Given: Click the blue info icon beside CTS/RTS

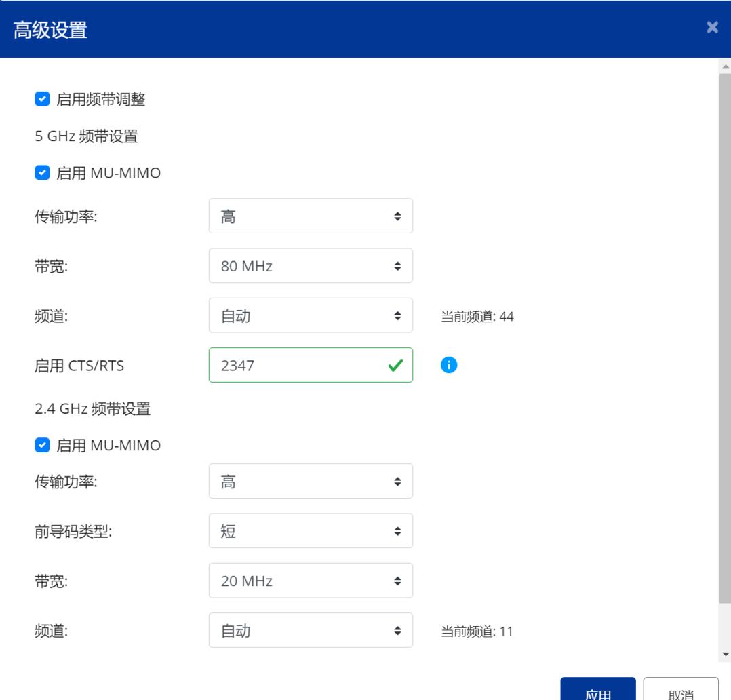Looking at the screenshot, I should pos(449,365).
